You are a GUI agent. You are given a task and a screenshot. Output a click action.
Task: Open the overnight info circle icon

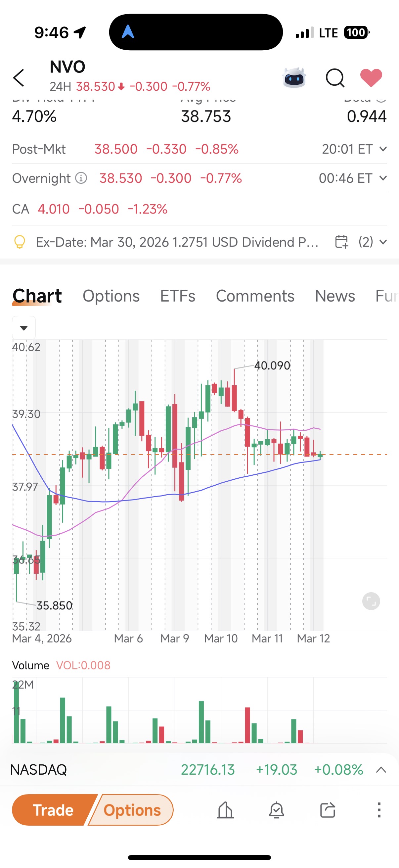click(x=81, y=177)
